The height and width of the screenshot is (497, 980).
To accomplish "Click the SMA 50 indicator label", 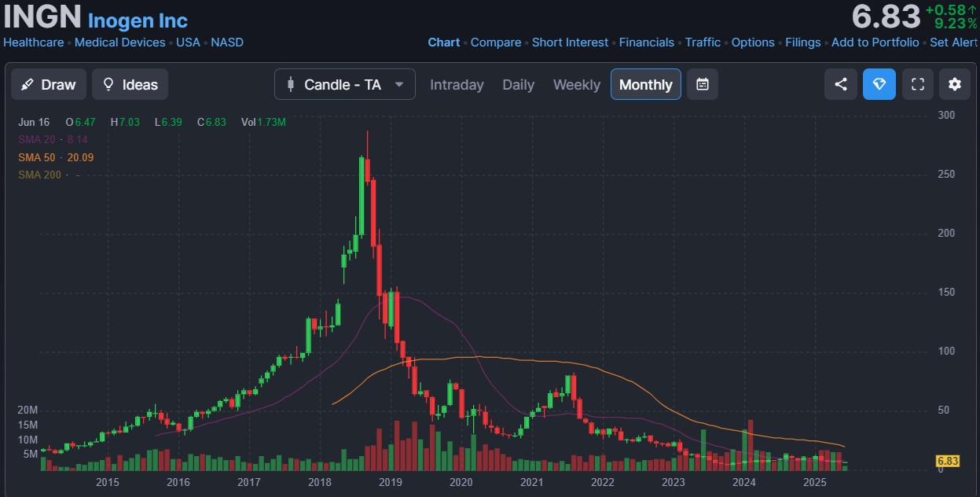I will point(36,157).
